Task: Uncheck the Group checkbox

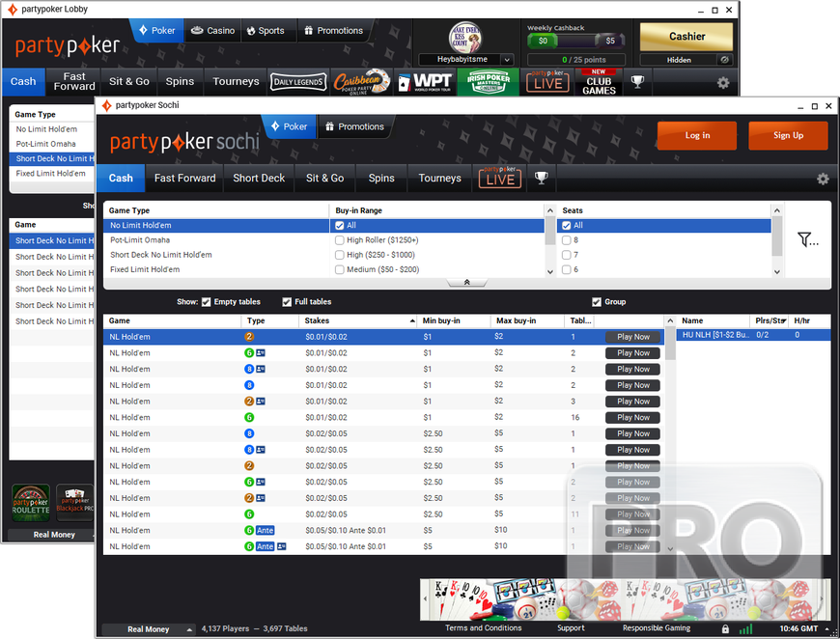Action: click(x=597, y=302)
